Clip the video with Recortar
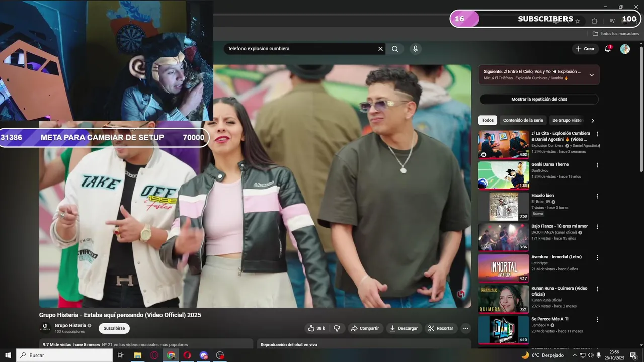Image resolution: width=644 pixels, height=362 pixels. (441, 328)
